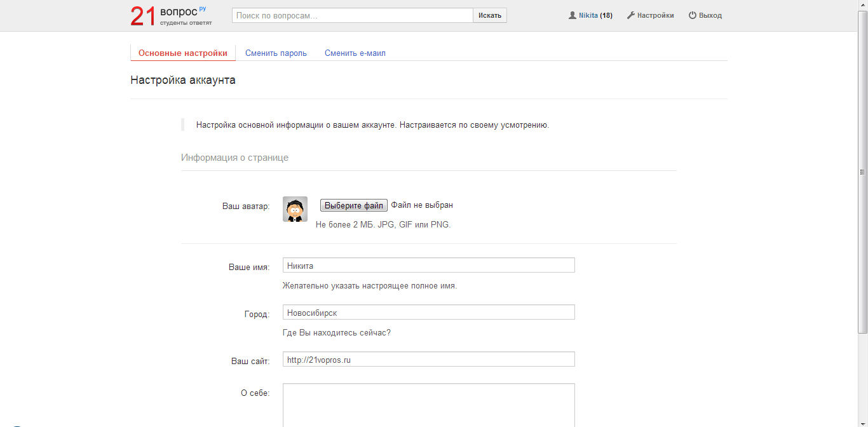Click the 21 вопрос site logo
Viewport: 868px width, 427px height.
pyautogui.click(x=170, y=16)
